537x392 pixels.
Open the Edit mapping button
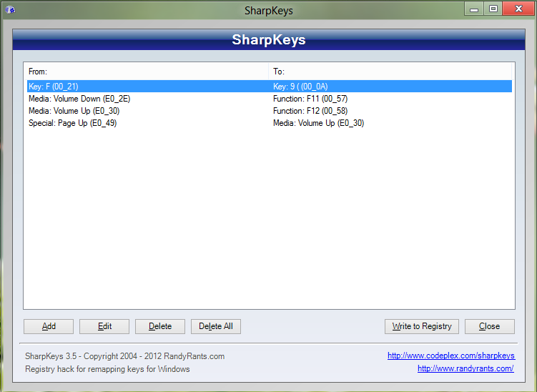104,326
